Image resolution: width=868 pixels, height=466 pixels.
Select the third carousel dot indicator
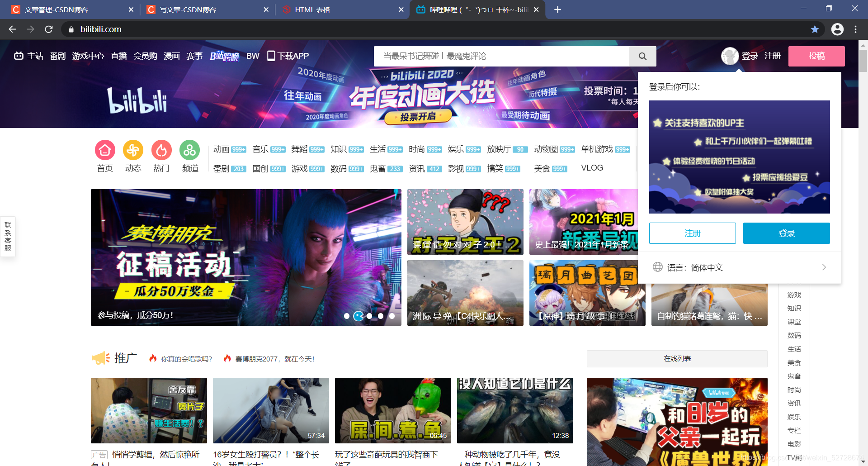(x=369, y=316)
